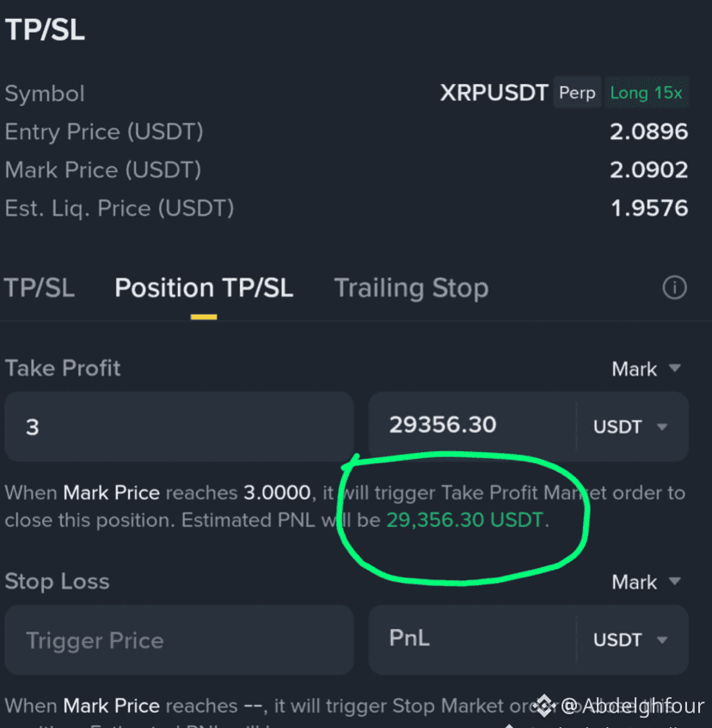712x728 pixels.
Task: Click the Est. Liq. Price value
Action: coord(649,208)
